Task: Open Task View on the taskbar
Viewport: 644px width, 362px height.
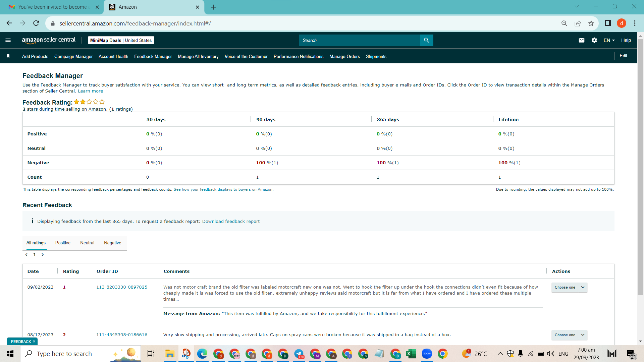Action: click(x=151, y=354)
